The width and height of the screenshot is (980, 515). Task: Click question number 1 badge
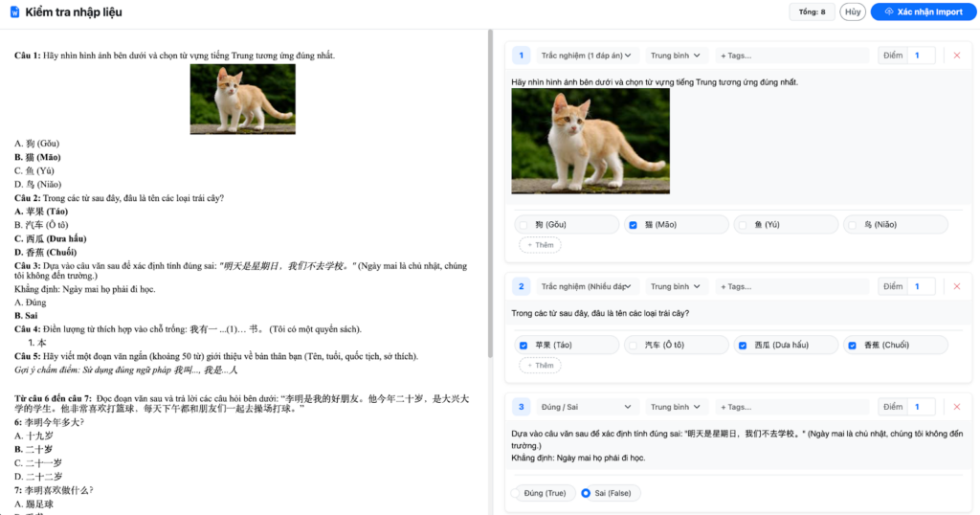tap(521, 56)
